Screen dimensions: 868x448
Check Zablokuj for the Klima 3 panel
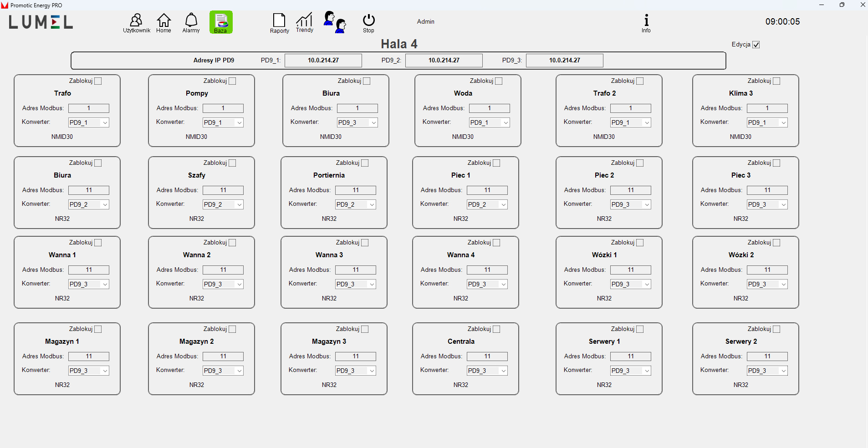(776, 81)
